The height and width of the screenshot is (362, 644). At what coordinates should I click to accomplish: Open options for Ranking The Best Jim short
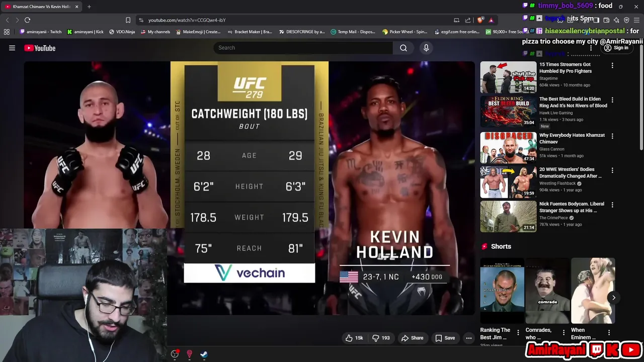[x=518, y=333]
